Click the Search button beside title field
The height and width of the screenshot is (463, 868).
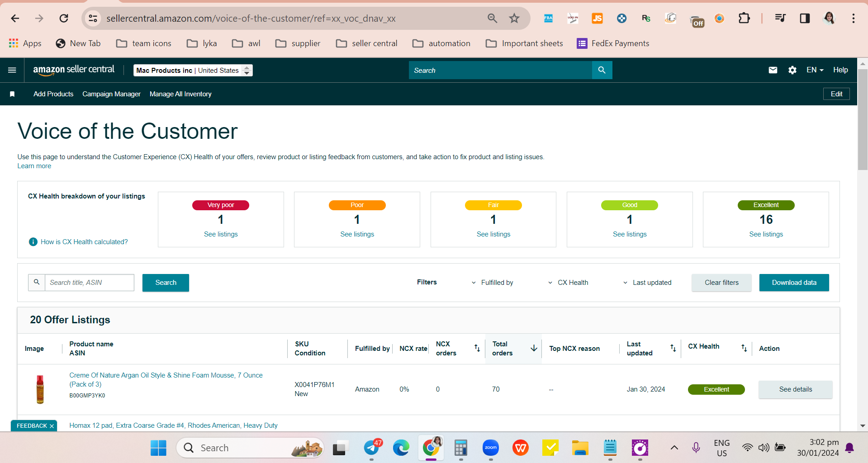point(166,283)
